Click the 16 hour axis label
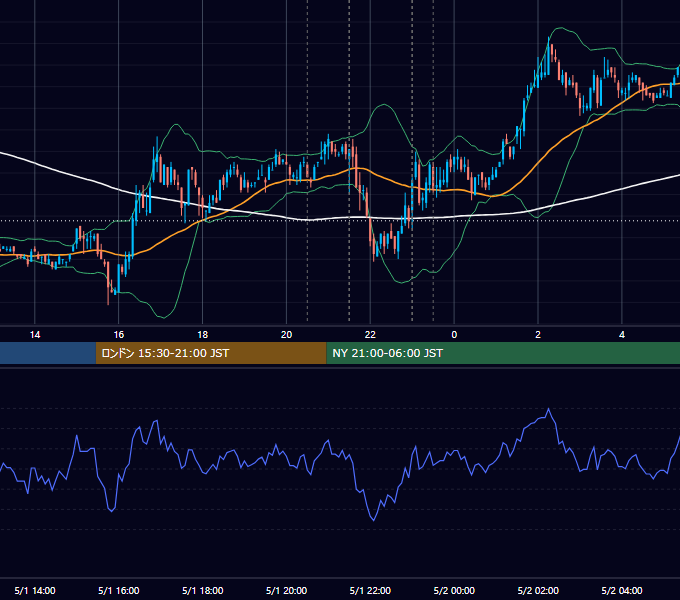The width and height of the screenshot is (680, 600). 118,335
